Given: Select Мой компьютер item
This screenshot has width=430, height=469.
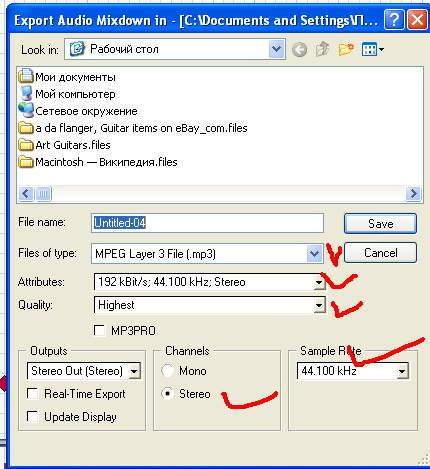Looking at the screenshot, I should 67,94.
